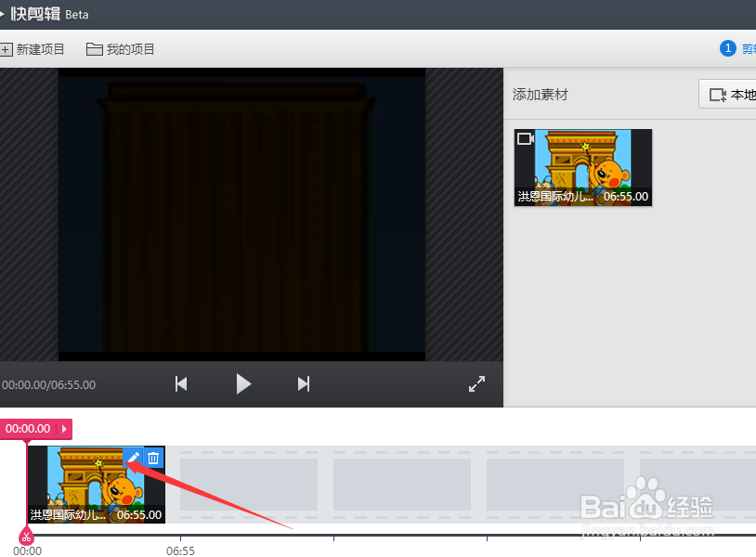Image resolution: width=756 pixels, height=557 pixels.
Task: Jump to next frame skip-forward icon
Action: 304,384
